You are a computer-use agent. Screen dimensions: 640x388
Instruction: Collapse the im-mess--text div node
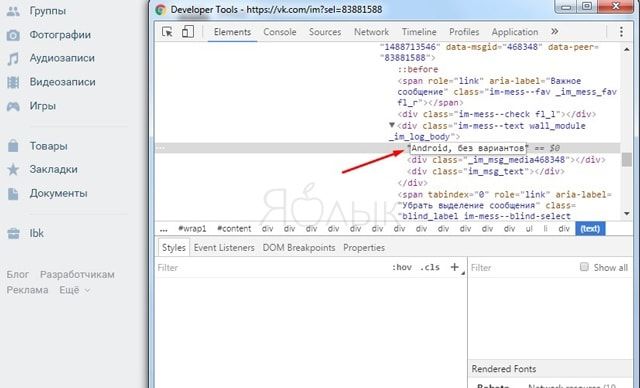(391, 125)
